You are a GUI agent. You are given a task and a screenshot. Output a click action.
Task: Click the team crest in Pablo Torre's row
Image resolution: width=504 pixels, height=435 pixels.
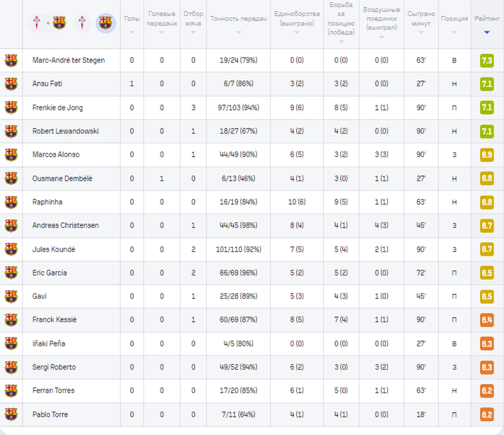click(x=11, y=414)
